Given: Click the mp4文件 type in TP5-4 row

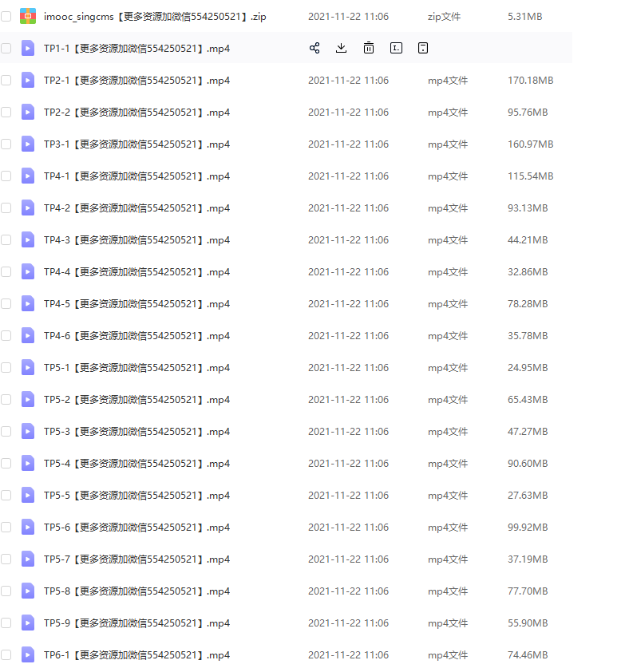Looking at the screenshot, I should [448, 464].
